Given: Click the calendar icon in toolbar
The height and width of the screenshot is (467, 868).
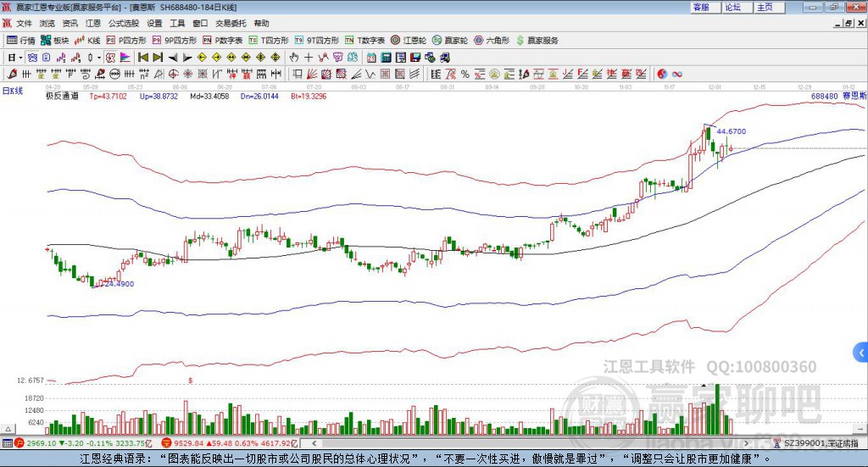Looking at the screenshot, I should point(371,58).
